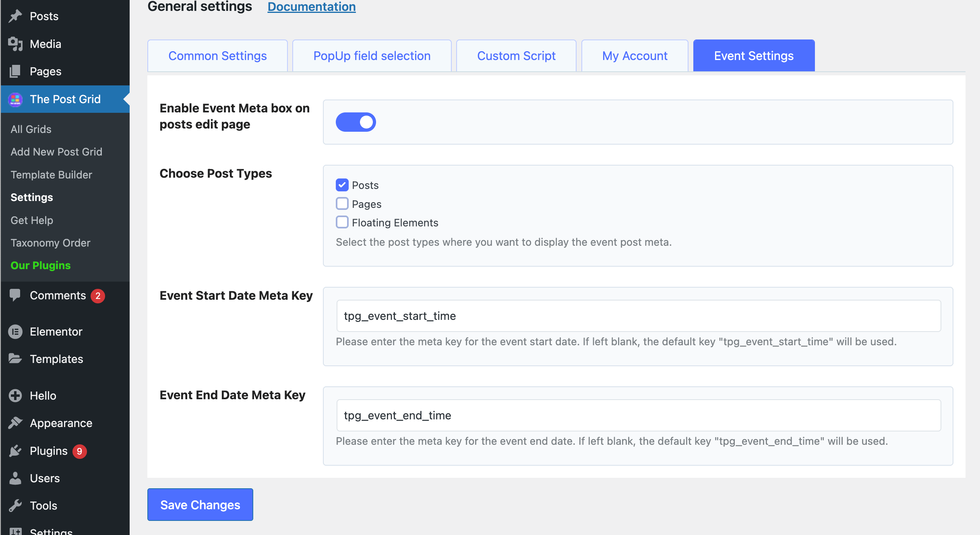Open All Grids submenu item
Image resolution: width=980 pixels, height=535 pixels.
point(31,129)
